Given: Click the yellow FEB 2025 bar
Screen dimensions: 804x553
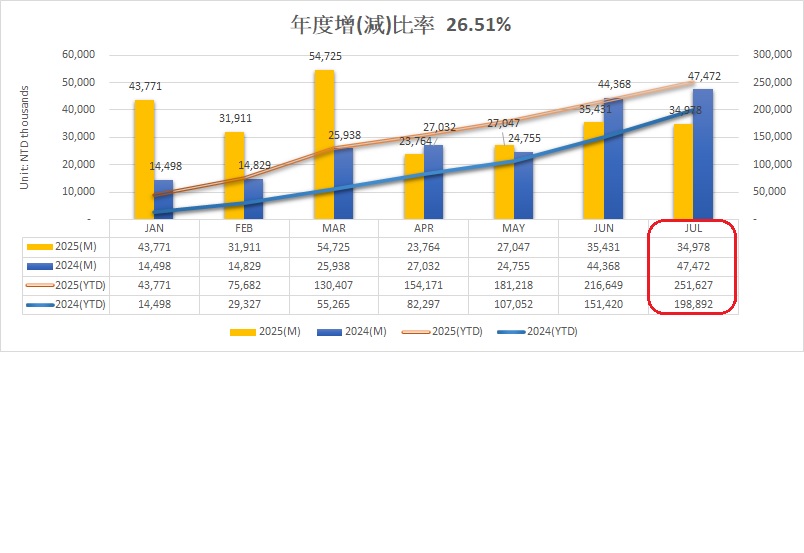Looking at the screenshot, I should (234, 175).
